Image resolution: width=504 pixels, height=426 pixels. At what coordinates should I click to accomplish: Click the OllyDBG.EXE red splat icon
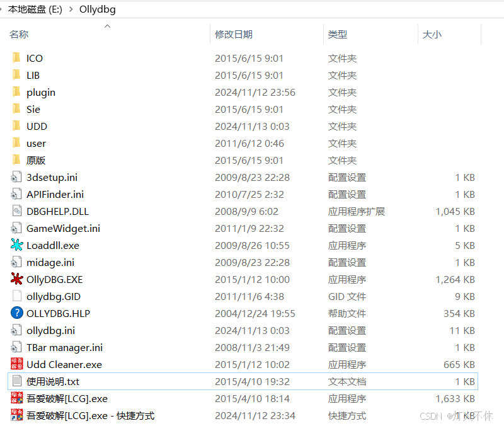click(17, 279)
